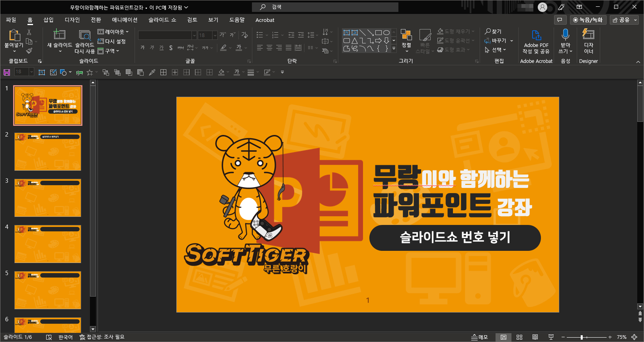The width and height of the screenshot is (644, 342).
Task: Open the Transitions (전환) tab
Action: (x=96, y=20)
